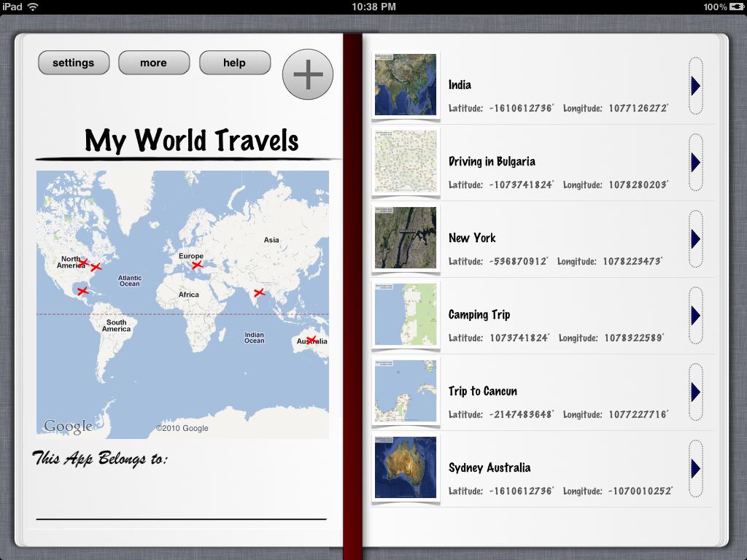Open Camping Trip details arrow
This screenshot has width=747, height=560.
[x=695, y=315]
